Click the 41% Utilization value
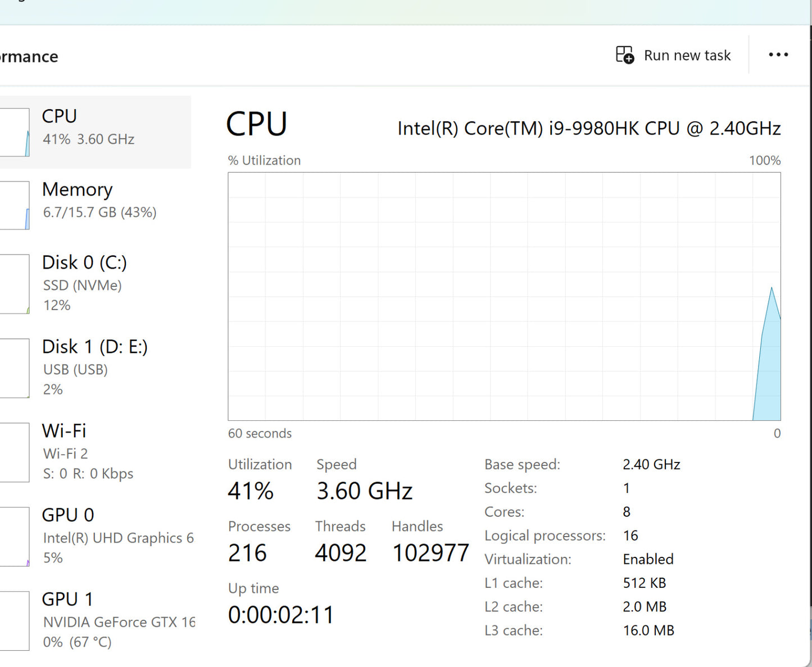Screen dimensions: 812x667 pyautogui.click(x=251, y=491)
